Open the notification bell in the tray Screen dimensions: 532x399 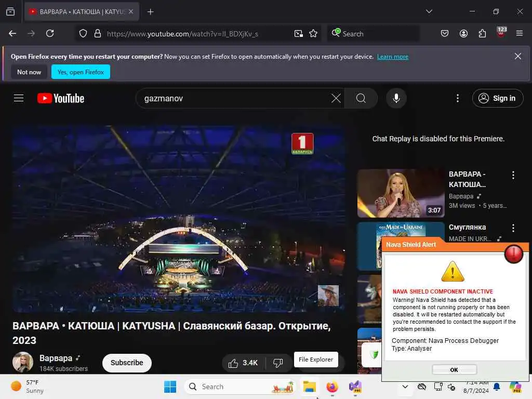(497, 387)
